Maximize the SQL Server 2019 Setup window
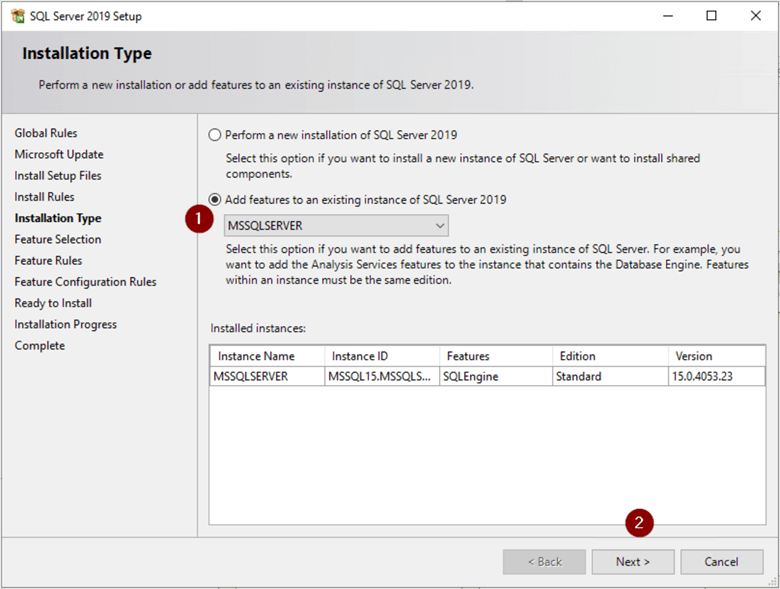The image size is (780, 589). (712, 16)
